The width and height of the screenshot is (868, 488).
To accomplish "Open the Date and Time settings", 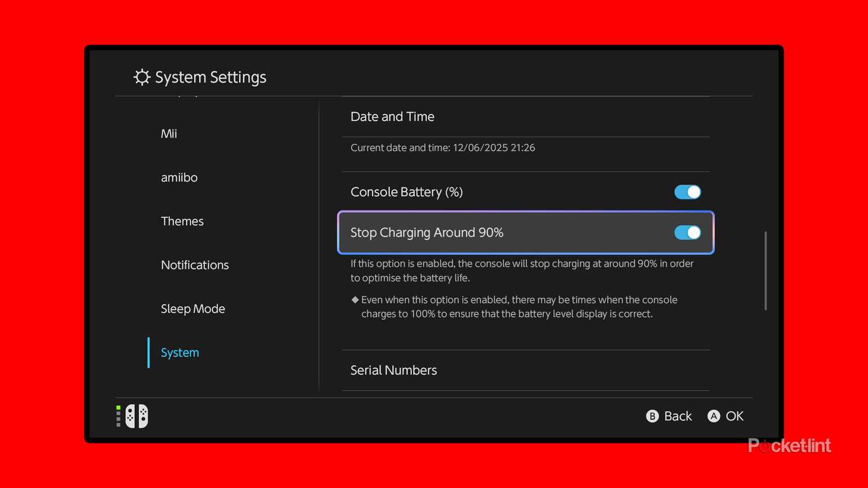I will pyautogui.click(x=392, y=116).
